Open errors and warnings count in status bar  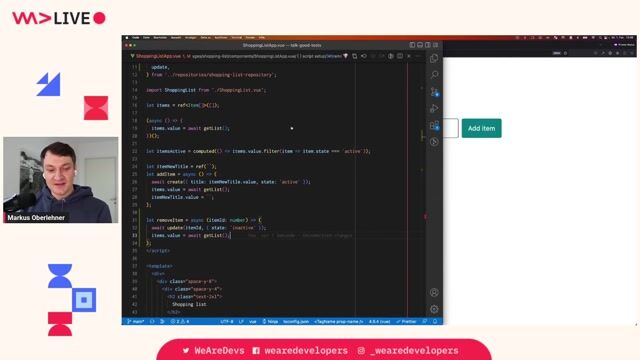tap(180, 322)
